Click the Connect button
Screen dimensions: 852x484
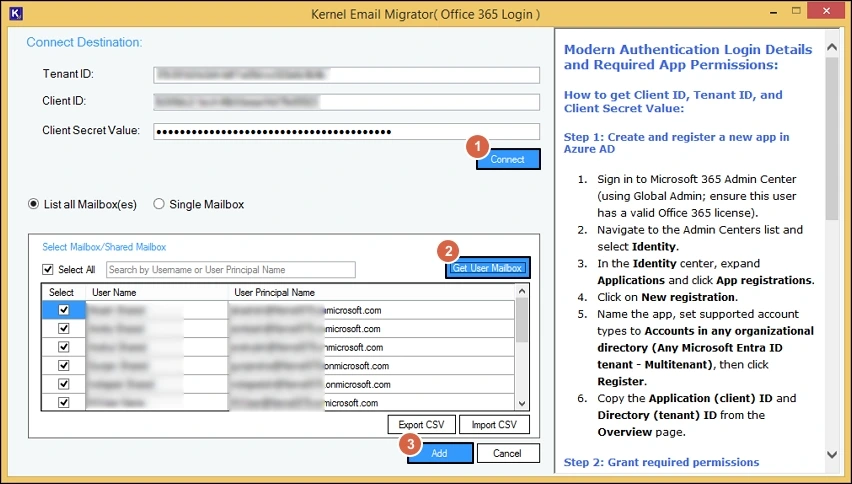click(508, 159)
